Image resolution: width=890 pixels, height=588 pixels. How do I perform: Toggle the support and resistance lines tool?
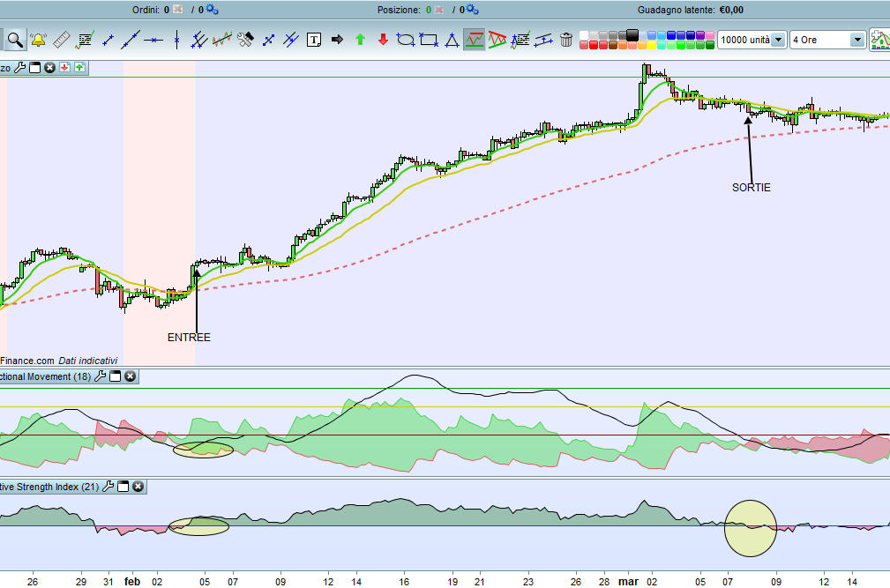click(474, 40)
